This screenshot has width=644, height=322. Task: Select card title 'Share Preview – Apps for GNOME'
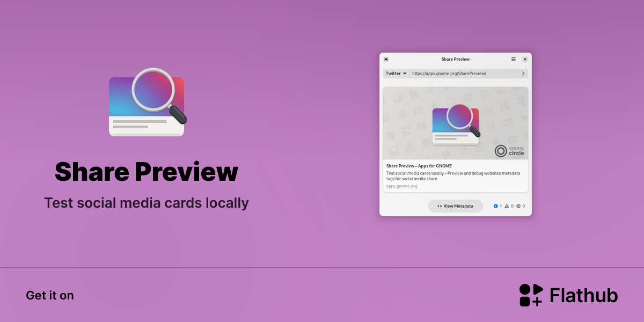pyautogui.click(x=419, y=166)
